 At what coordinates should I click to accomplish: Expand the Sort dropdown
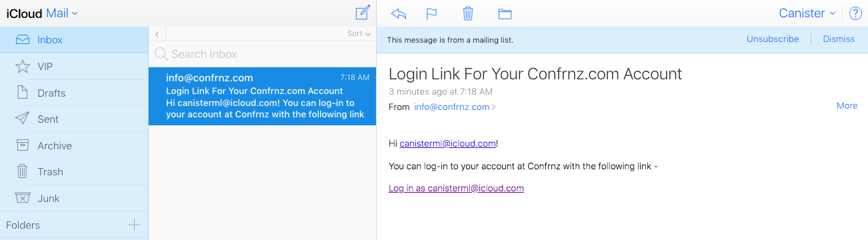click(359, 33)
